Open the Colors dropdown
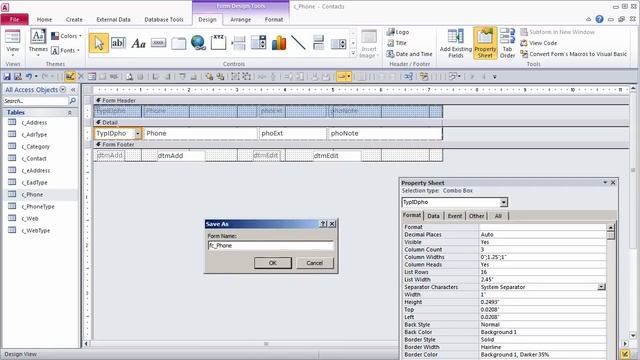This screenshot has width=640, height=360. (x=66, y=36)
